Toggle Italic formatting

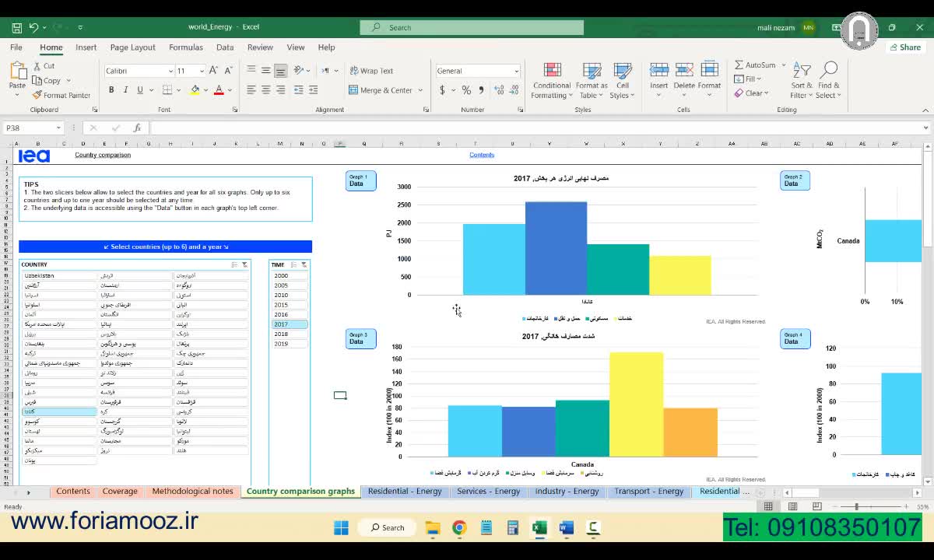pyautogui.click(x=126, y=90)
